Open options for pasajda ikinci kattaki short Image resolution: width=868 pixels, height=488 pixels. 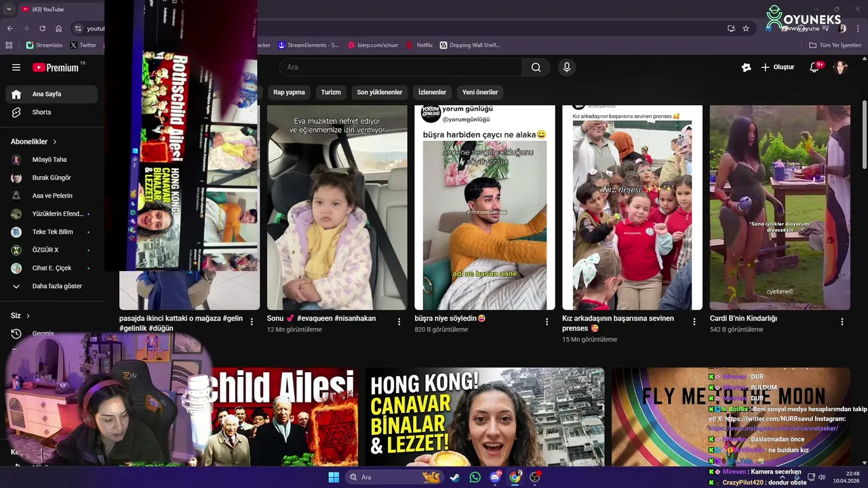[252, 322]
